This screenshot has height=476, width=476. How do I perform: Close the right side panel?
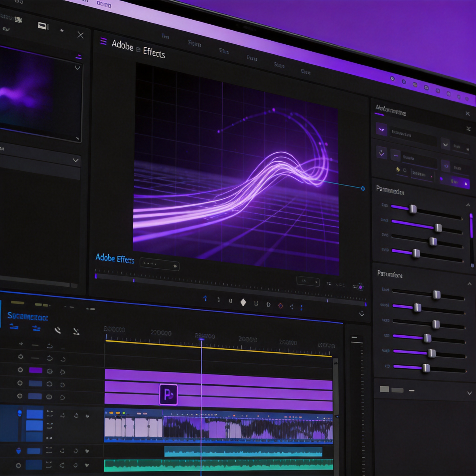(x=468, y=113)
